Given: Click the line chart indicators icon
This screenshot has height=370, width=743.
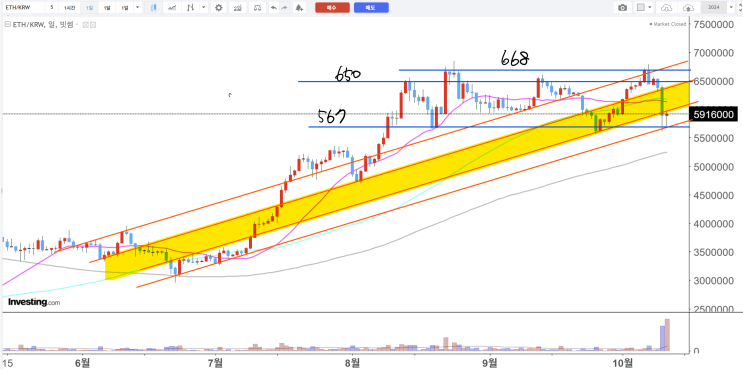Looking at the screenshot, I should pyautogui.click(x=237, y=8).
